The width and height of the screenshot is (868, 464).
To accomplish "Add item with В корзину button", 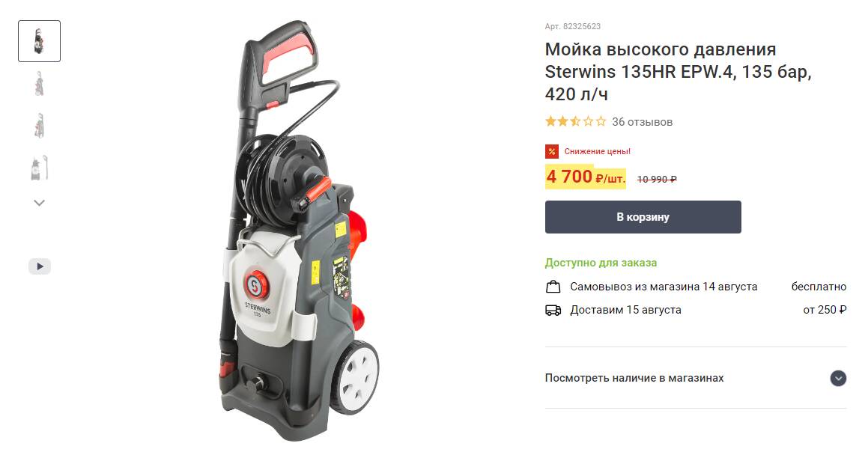I will pyautogui.click(x=643, y=217).
